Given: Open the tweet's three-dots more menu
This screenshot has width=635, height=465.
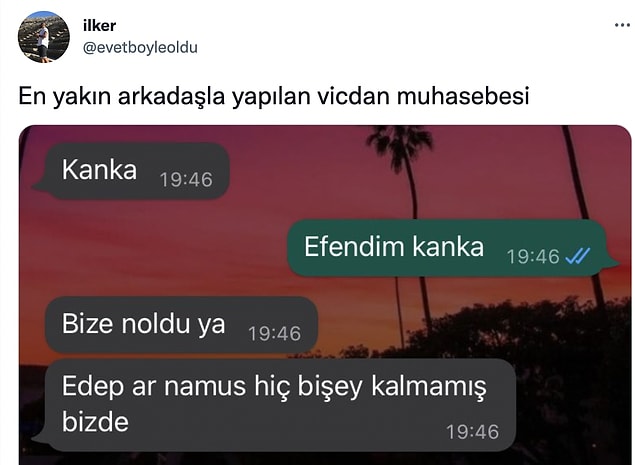Looking at the screenshot, I should tap(622, 25).
